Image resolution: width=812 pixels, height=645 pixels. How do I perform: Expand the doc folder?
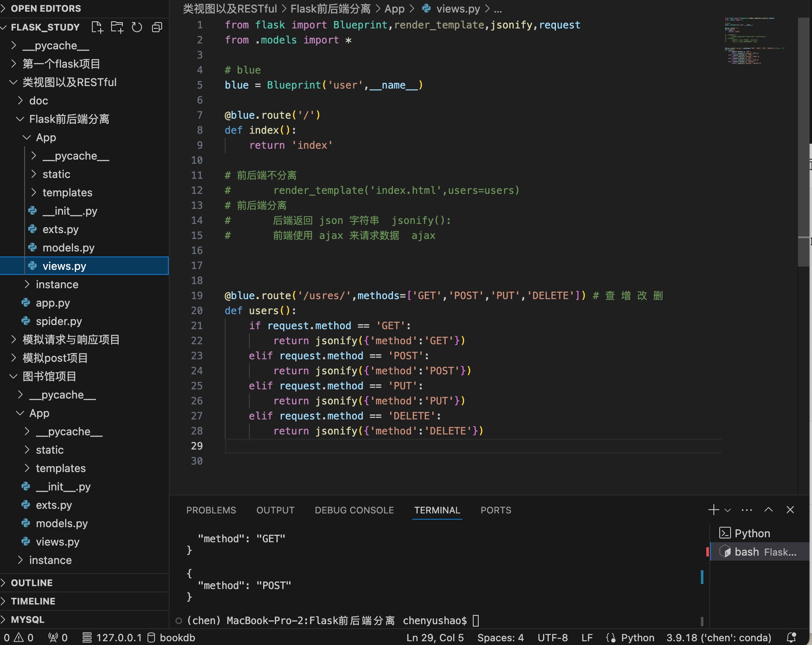[x=84, y=101]
